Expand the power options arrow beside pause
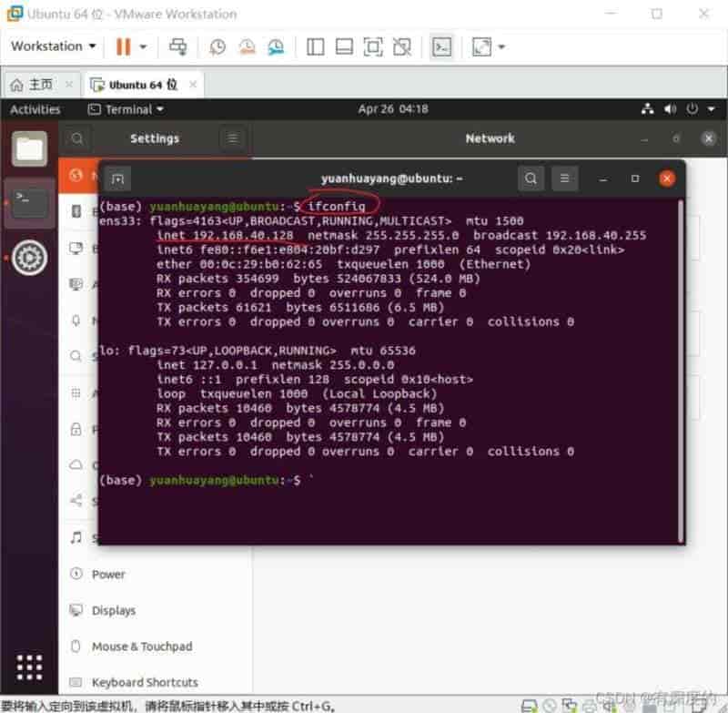The image size is (728, 713). 143,46
